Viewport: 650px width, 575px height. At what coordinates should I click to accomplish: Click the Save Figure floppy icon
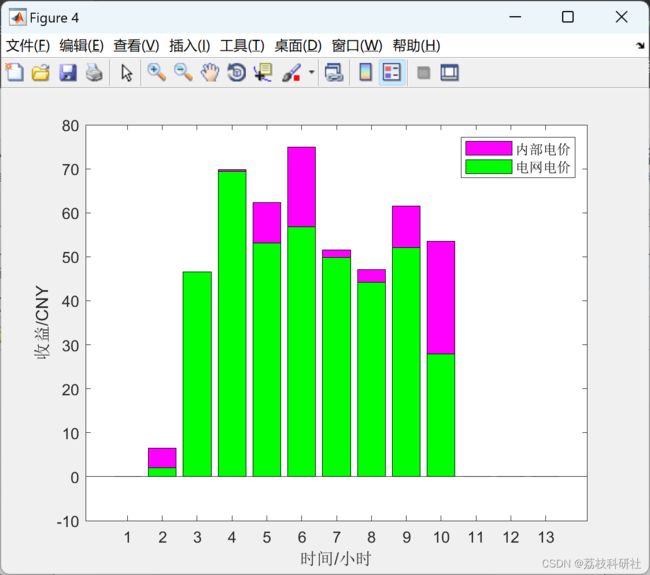pos(68,73)
